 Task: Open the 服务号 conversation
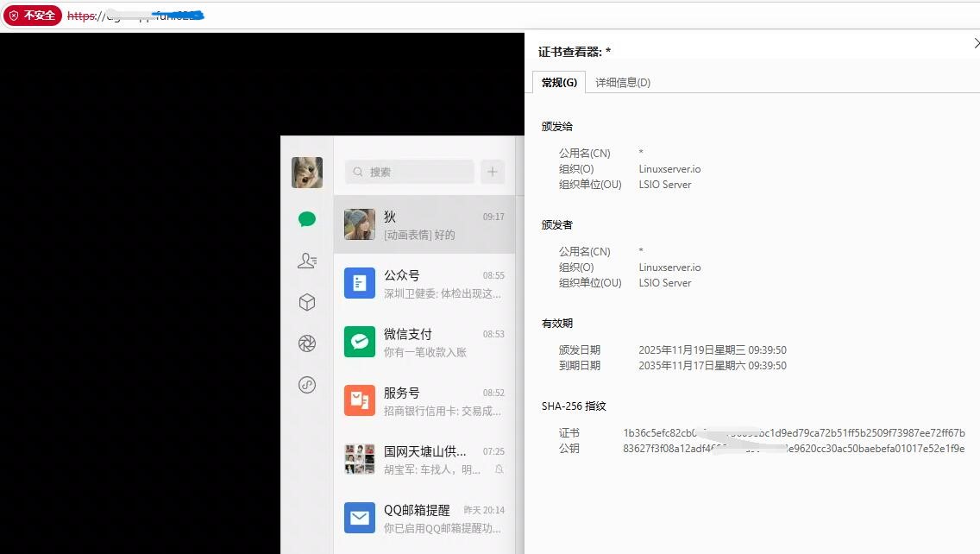[x=424, y=400]
